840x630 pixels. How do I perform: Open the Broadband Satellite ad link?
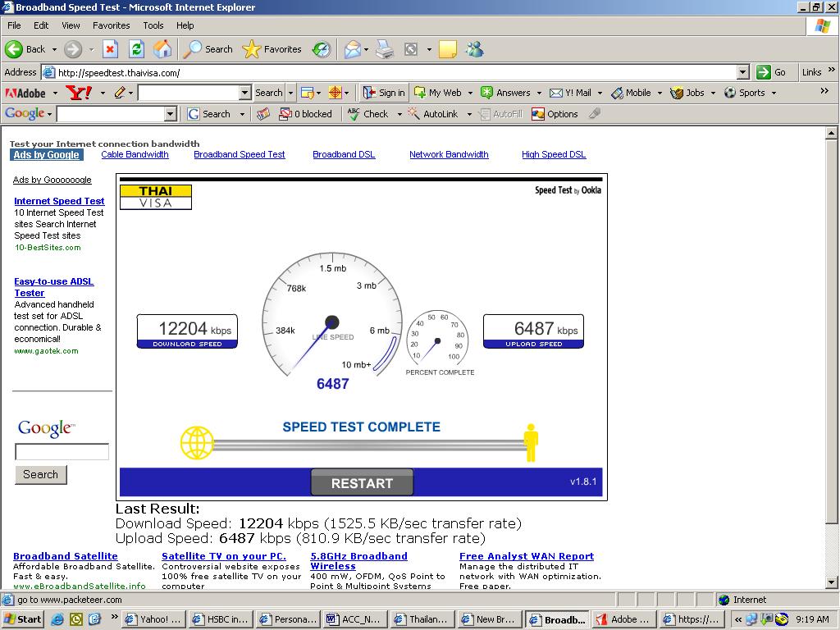pyautogui.click(x=66, y=556)
